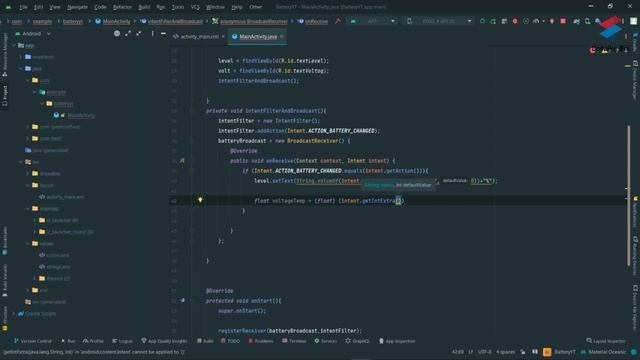Close the MainActivity.java tab

coord(282,37)
